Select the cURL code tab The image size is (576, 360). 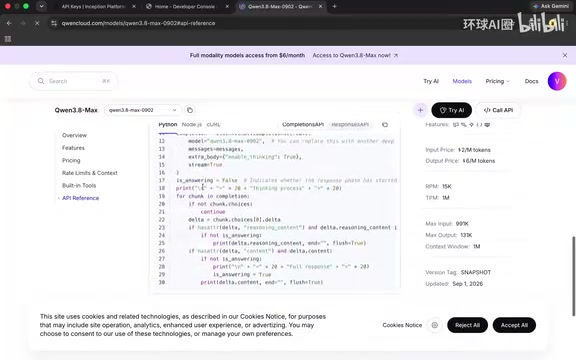[213, 125]
